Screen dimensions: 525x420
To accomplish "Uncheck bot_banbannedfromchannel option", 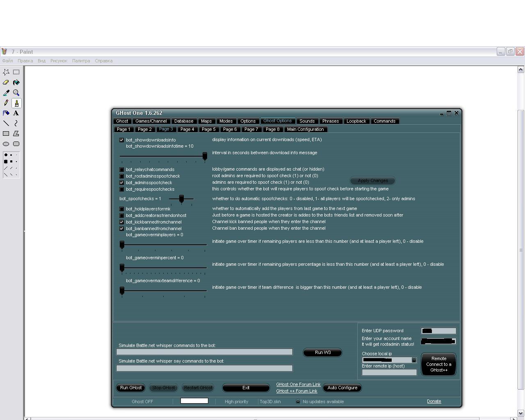I will pos(121,228).
